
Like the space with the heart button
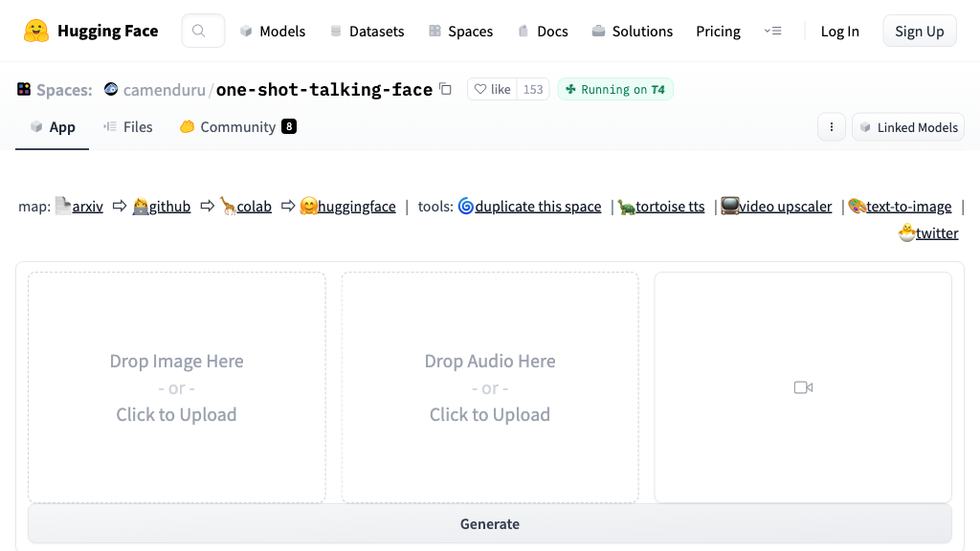[x=491, y=89]
